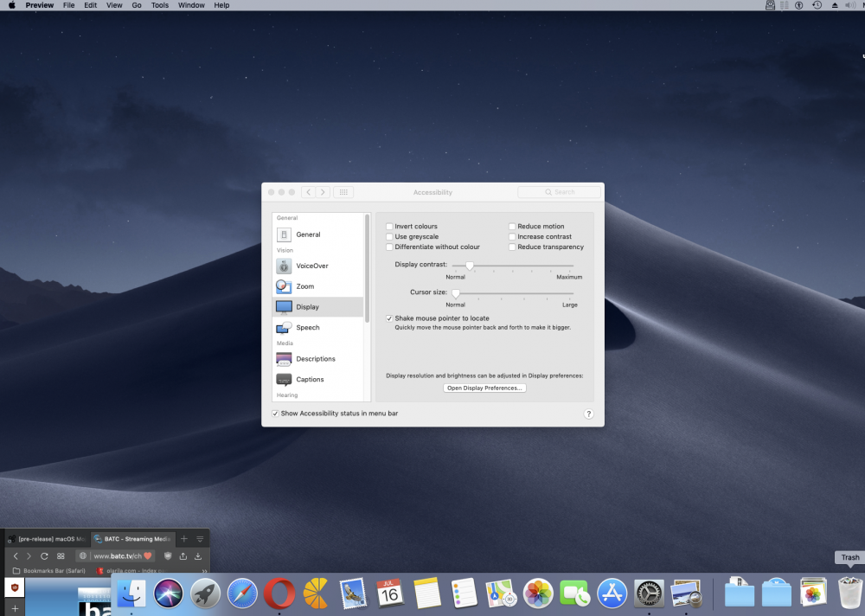Untick Show Accessibility status in menu bar
The image size is (865, 616).
pyautogui.click(x=275, y=414)
